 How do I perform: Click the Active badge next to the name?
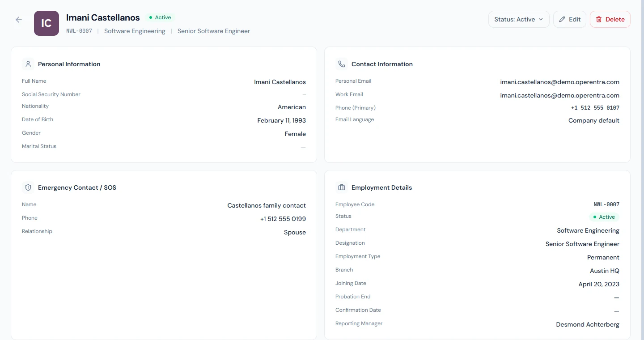[x=160, y=17]
